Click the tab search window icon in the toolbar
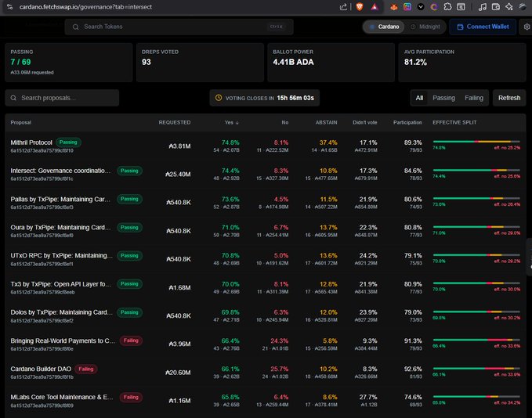 [x=461, y=7]
